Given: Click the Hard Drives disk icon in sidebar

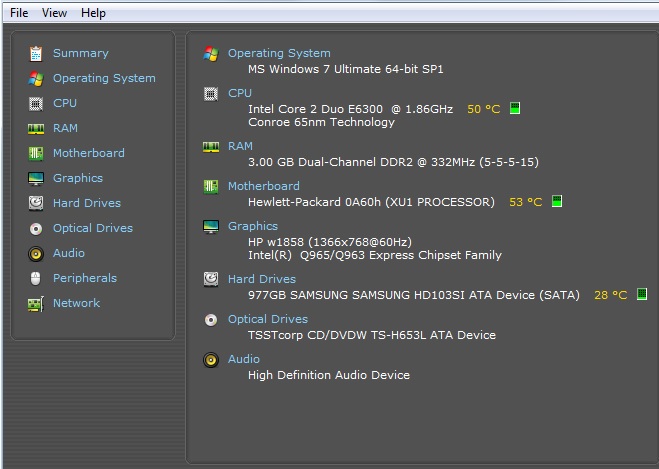Looking at the screenshot, I should click(36, 203).
